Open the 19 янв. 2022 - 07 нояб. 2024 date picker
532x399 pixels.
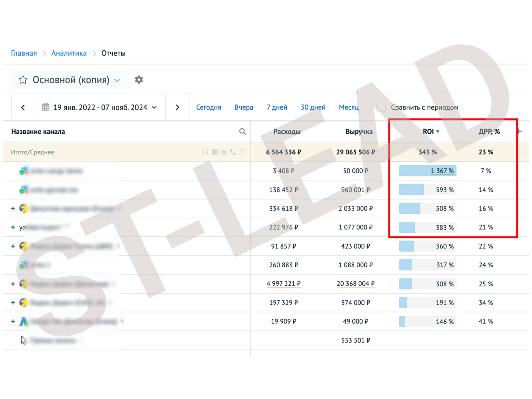pyautogui.click(x=100, y=107)
